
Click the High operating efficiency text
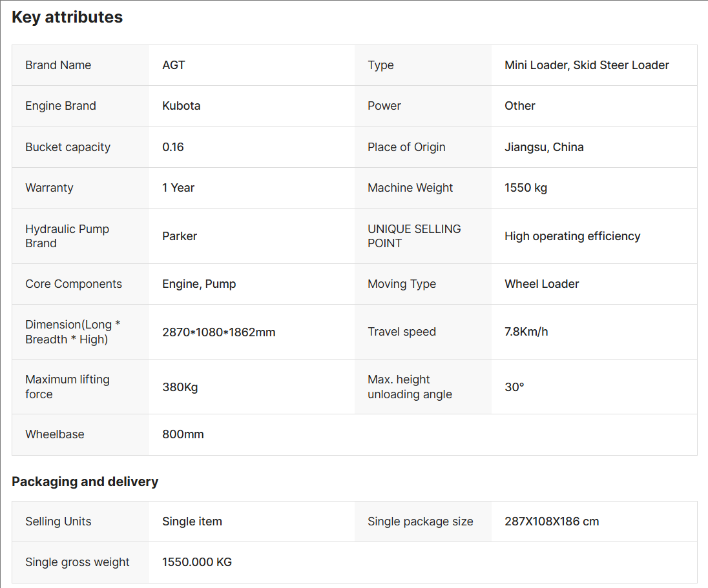[572, 236]
